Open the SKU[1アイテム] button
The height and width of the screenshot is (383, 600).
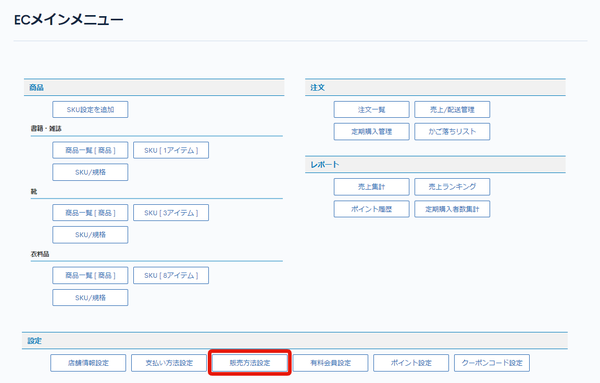click(171, 150)
